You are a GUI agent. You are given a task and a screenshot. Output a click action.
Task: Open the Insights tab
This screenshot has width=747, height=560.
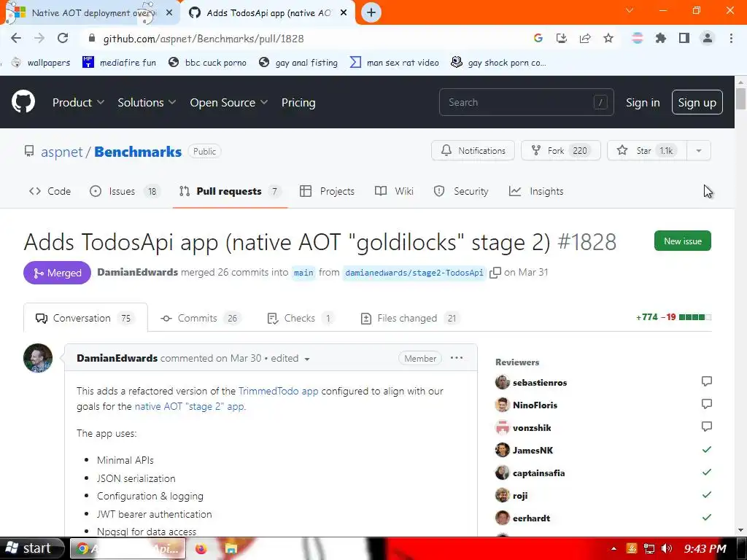[x=536, y=192]
